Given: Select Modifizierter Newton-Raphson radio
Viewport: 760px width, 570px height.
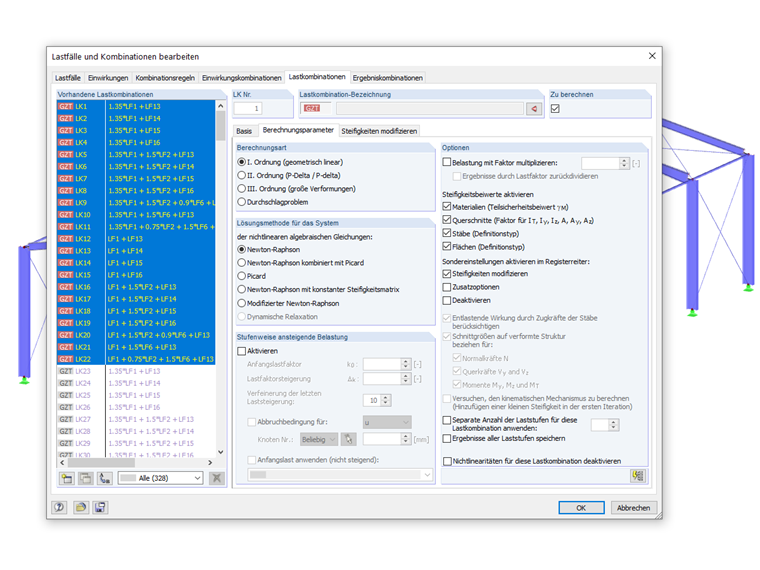Looking at the screenshot, I should [241, 303].
